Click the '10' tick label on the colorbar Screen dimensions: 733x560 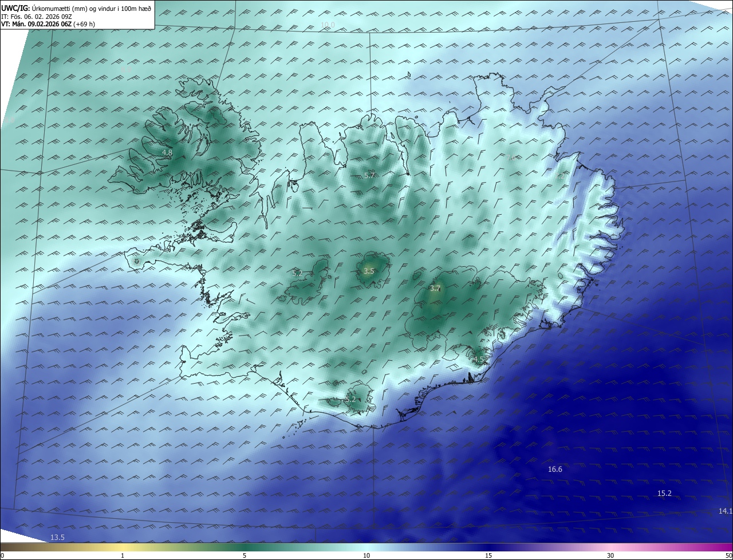[x=366, y=555]
